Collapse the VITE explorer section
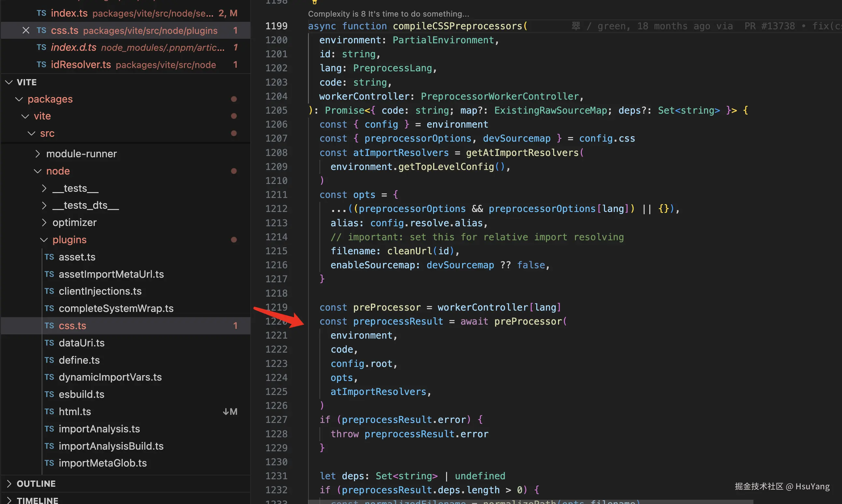Screen dimensions: 842x504 pyautogui.click(x=9, y=82)
